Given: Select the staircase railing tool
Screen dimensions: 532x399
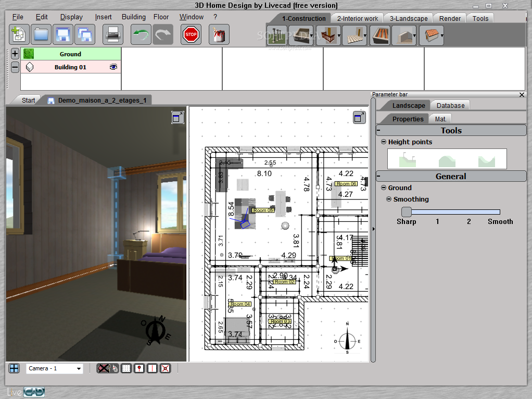Looking at the screenshot, I should click(x=328, y=35).
